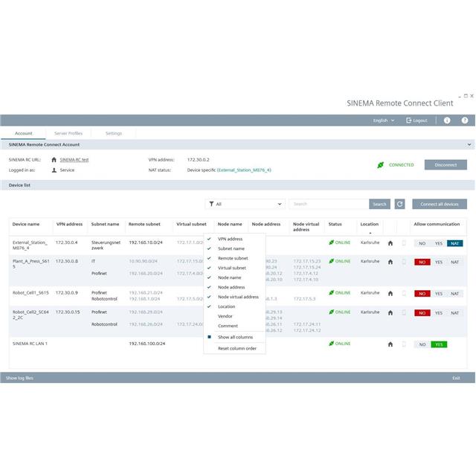Viewport: 476px width, 476px height.
Task: Set External_Station_M876_4 communication to YES
Action: point(438,243)
